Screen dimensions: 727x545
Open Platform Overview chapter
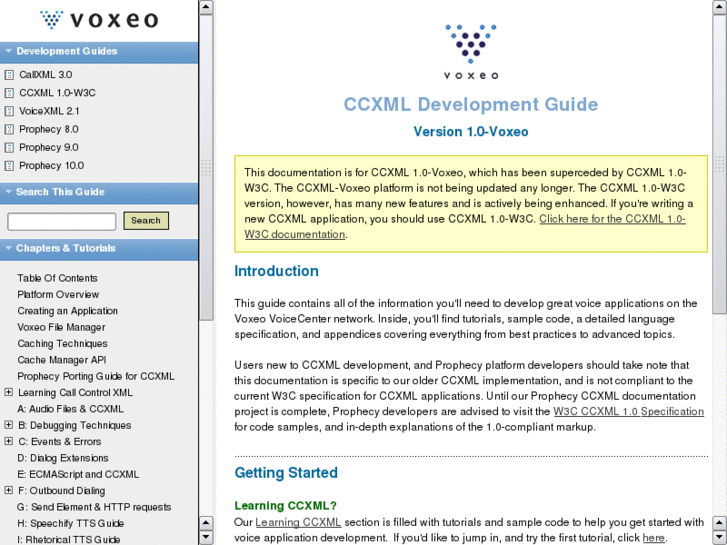[58, 295]
